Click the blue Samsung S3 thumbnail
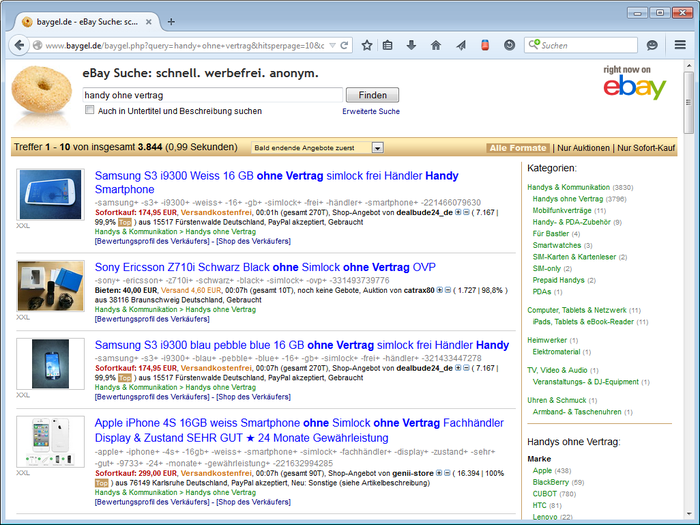The image size is (700, 525). 50,364
